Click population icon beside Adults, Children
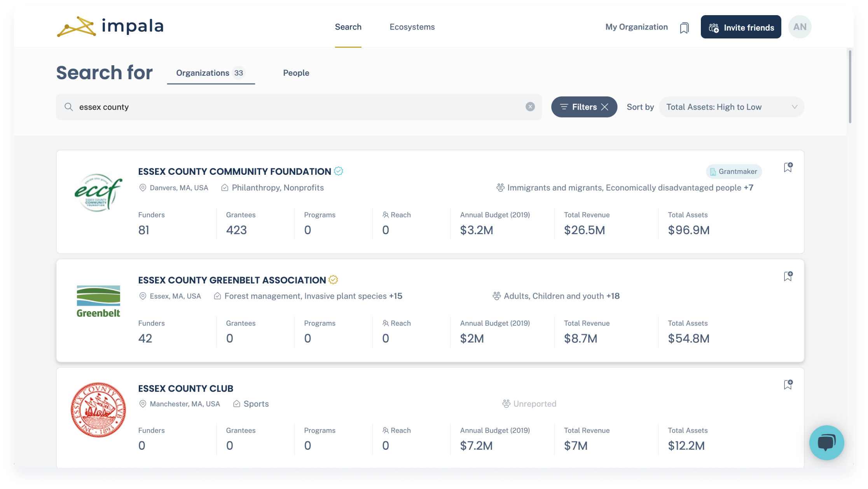The height and width of the screenshot is (489, 868). click(497, 296)
